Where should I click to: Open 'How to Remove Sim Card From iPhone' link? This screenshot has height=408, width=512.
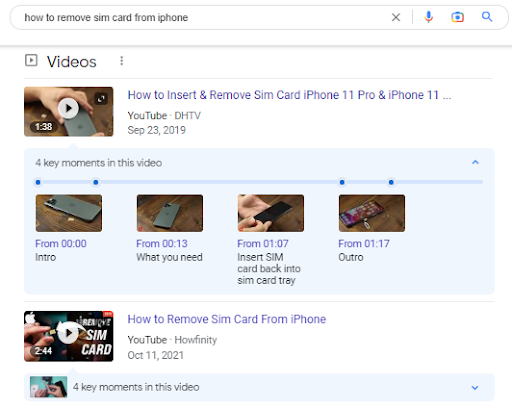pos(227,319)
